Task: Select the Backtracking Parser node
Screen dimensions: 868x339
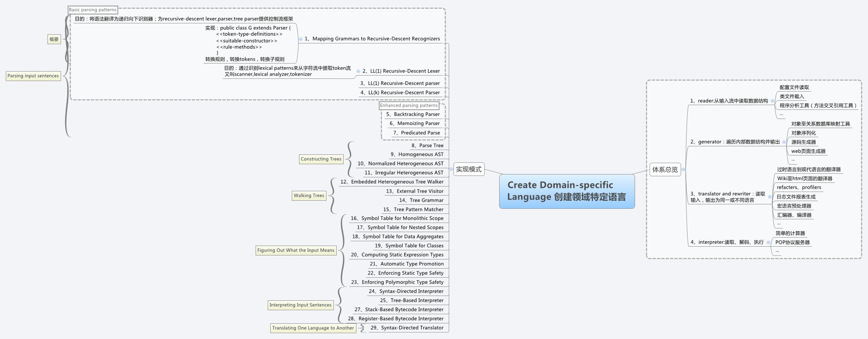Action: 413,114
